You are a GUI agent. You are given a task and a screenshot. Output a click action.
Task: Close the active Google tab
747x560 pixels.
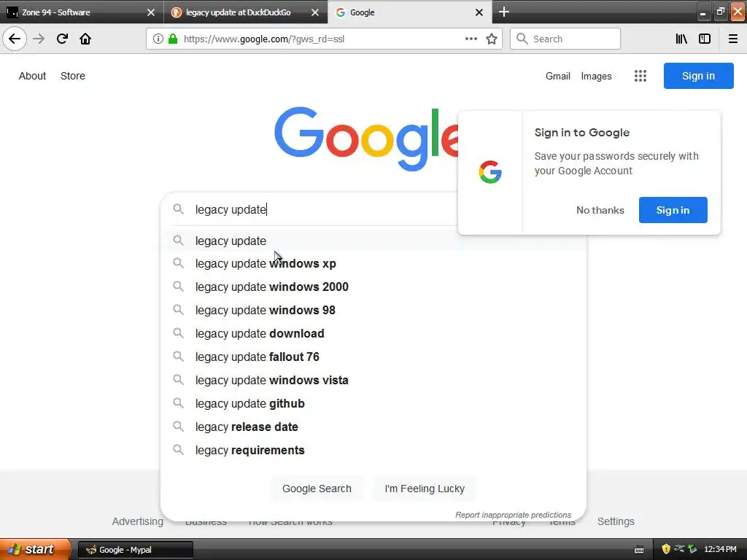click(479, 12)
